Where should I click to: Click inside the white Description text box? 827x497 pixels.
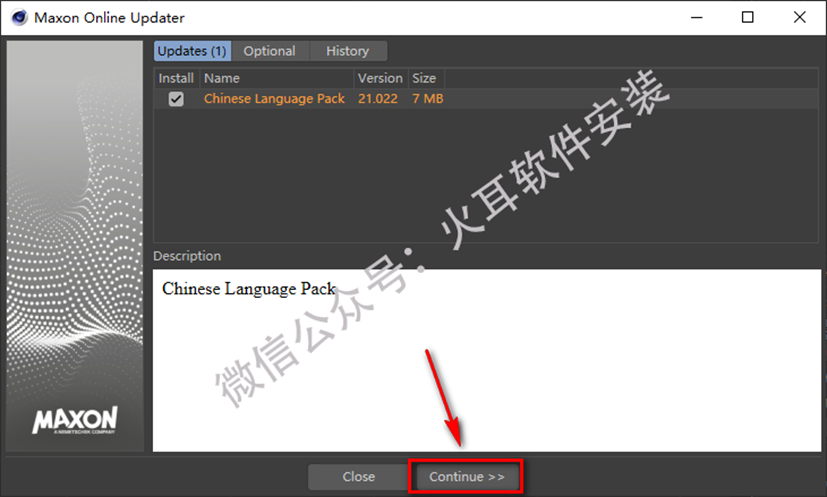[x=486, y=360]
